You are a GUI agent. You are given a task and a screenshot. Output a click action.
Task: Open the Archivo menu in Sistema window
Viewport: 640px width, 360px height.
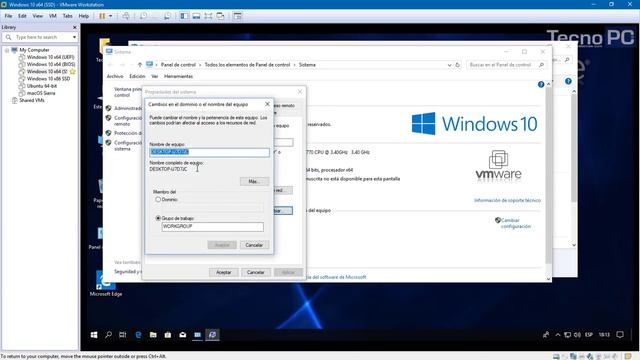pos(115,76)
